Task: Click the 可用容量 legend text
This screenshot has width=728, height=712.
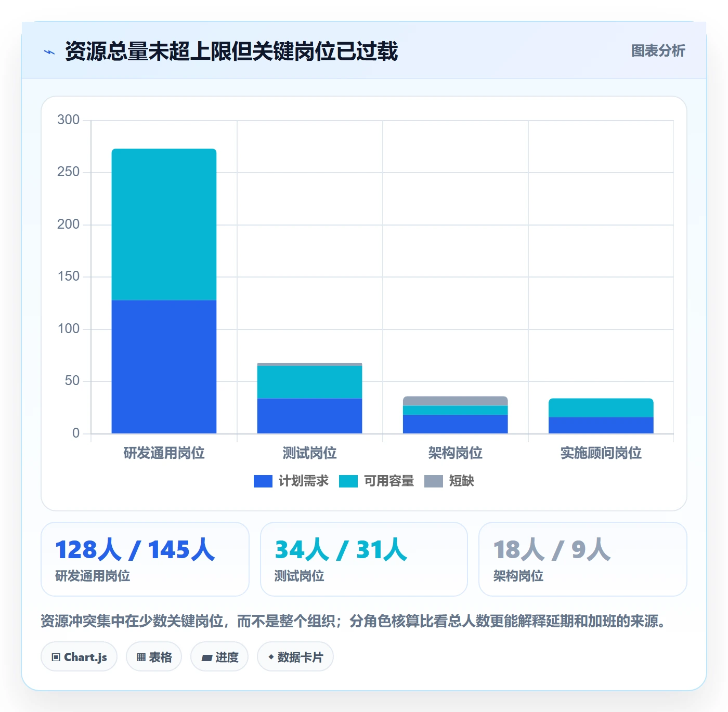Action: [388, 481]
